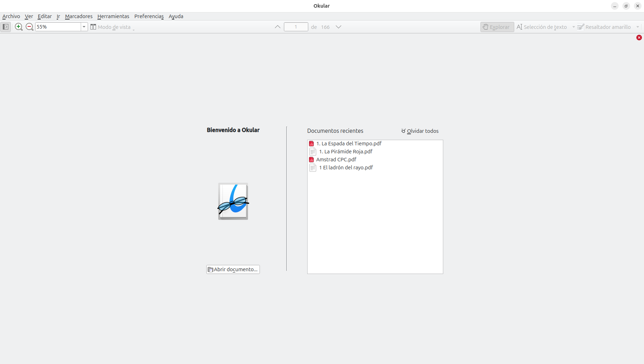This screenshot has width=644, height=364.
Task: Activate the Resaltador amarillo highlighter
Action: tap(604, 27)
